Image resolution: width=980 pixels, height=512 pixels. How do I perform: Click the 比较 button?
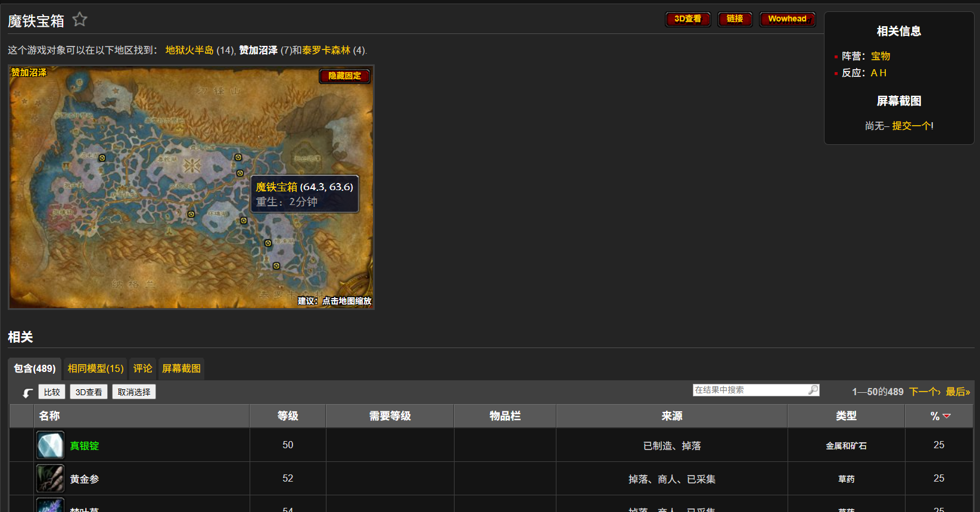pos(52,392)
